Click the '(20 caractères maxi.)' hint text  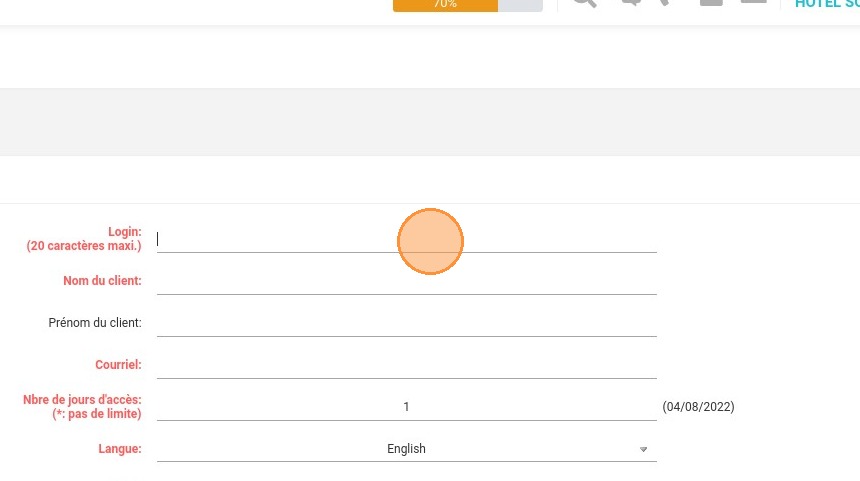(84, 246)
